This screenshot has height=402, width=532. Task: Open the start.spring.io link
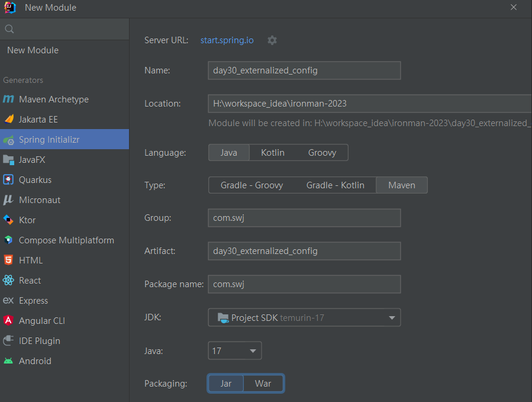pyautogui.click(x=227, y=40)
